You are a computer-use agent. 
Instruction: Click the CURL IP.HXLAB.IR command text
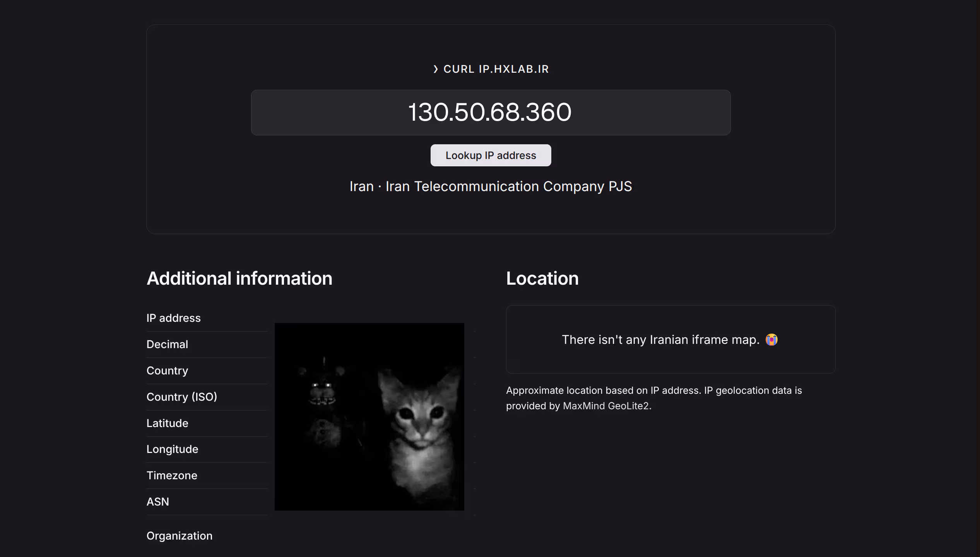click(x=496, y=69)
